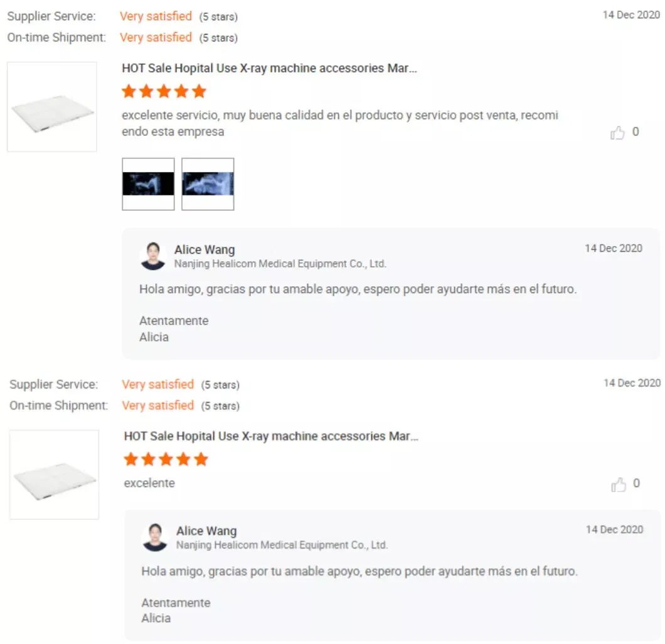Viewport: 665px width, 644px height.
Task: Click the 'Very satisfied' label for Supplier Service
Action: click(156, 16)
